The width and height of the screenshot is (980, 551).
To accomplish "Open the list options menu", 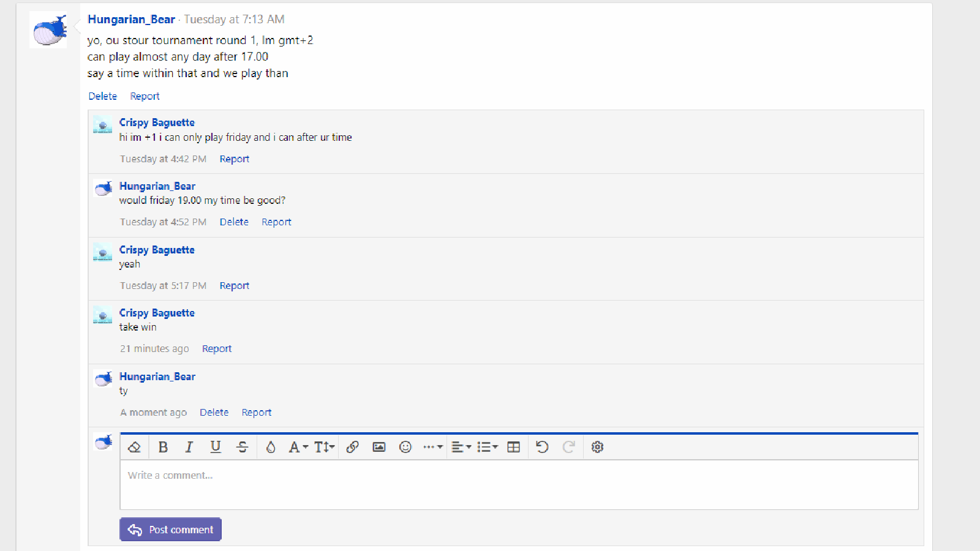I will click(x=488, y=447).
